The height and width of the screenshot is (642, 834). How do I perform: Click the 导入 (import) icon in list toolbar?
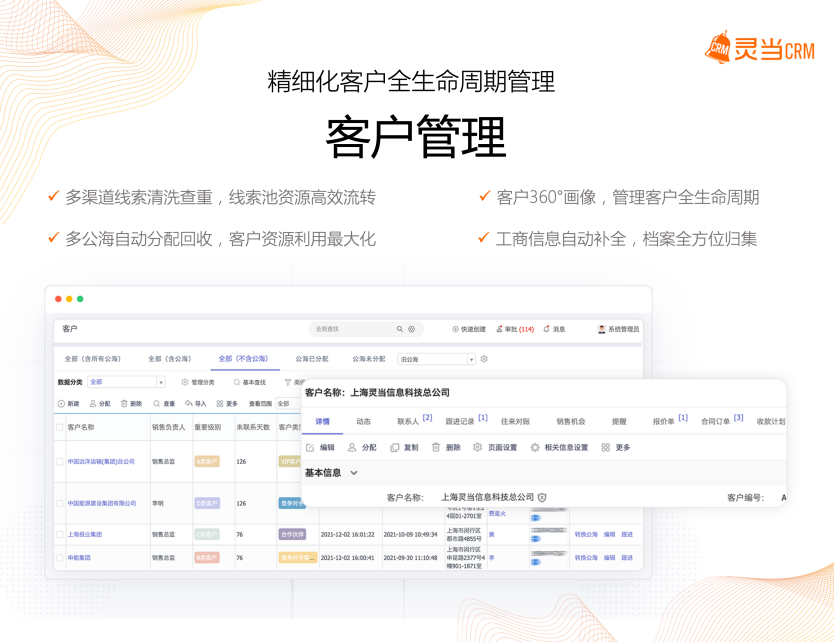188,404
